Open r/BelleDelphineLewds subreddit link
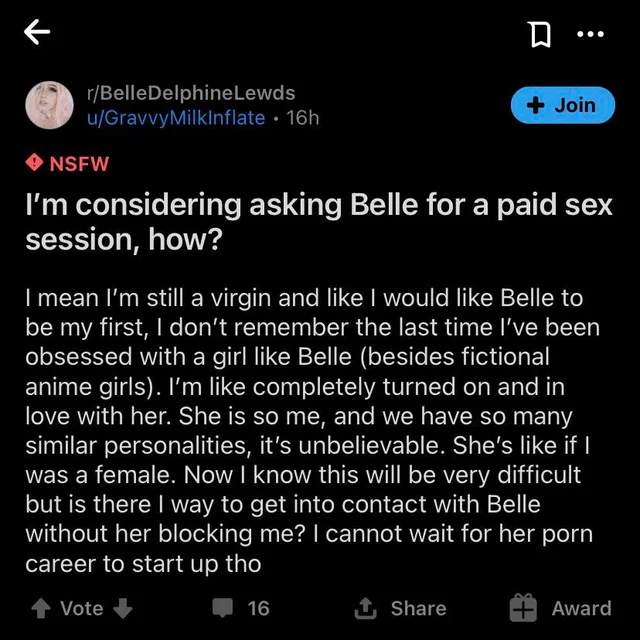The image size is (640, 640). click(x=191, y=93)
